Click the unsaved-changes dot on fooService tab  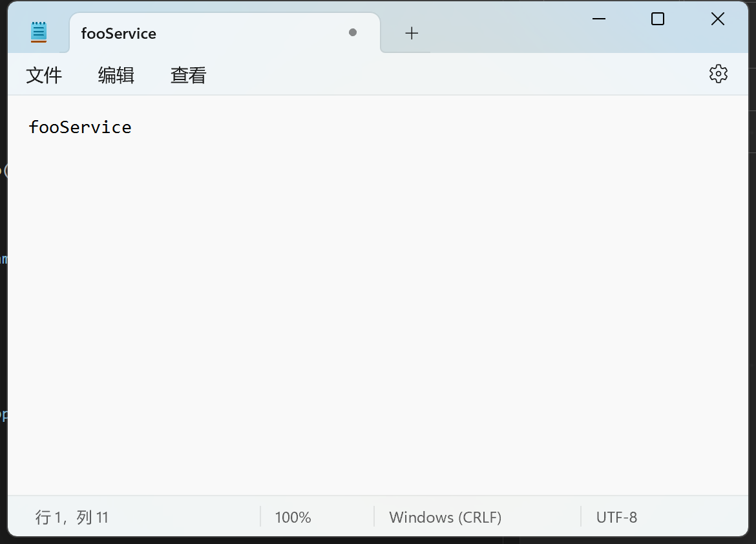click(352, 32)
